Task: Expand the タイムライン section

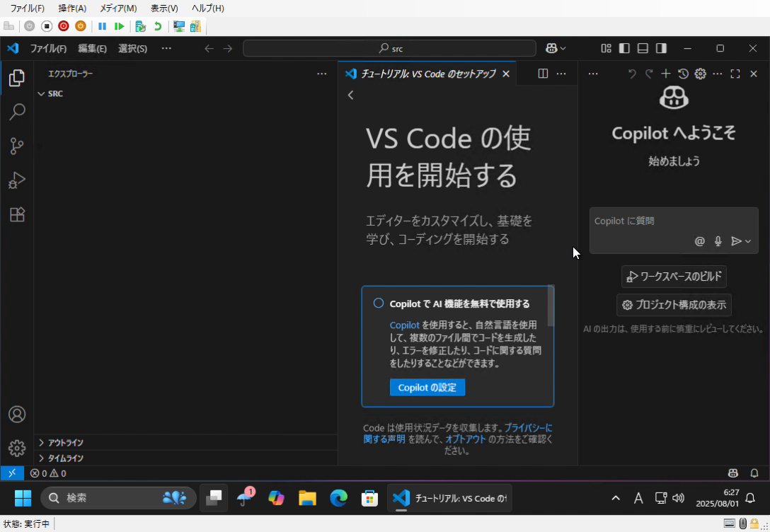Action: [x=41, y=458]
